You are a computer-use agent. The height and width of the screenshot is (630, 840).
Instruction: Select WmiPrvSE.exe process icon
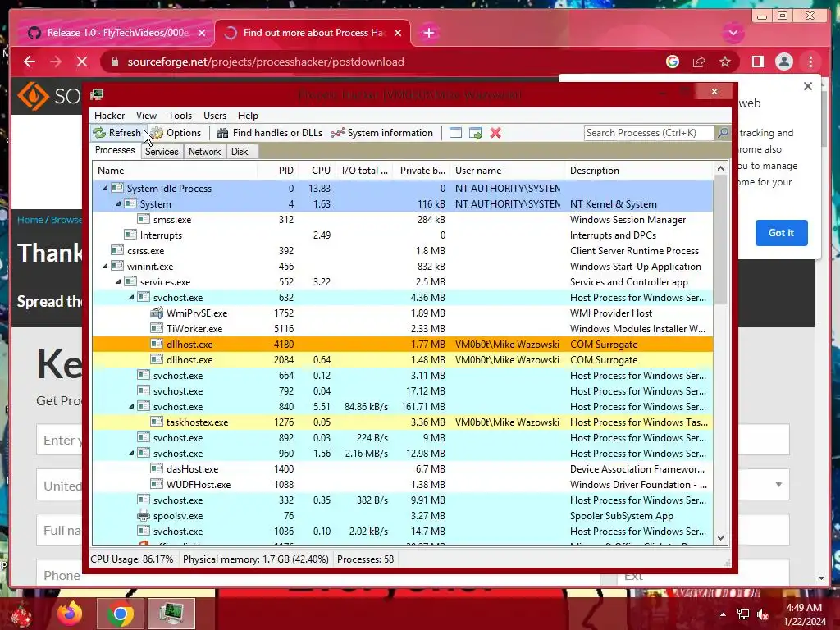coord(157,313)
